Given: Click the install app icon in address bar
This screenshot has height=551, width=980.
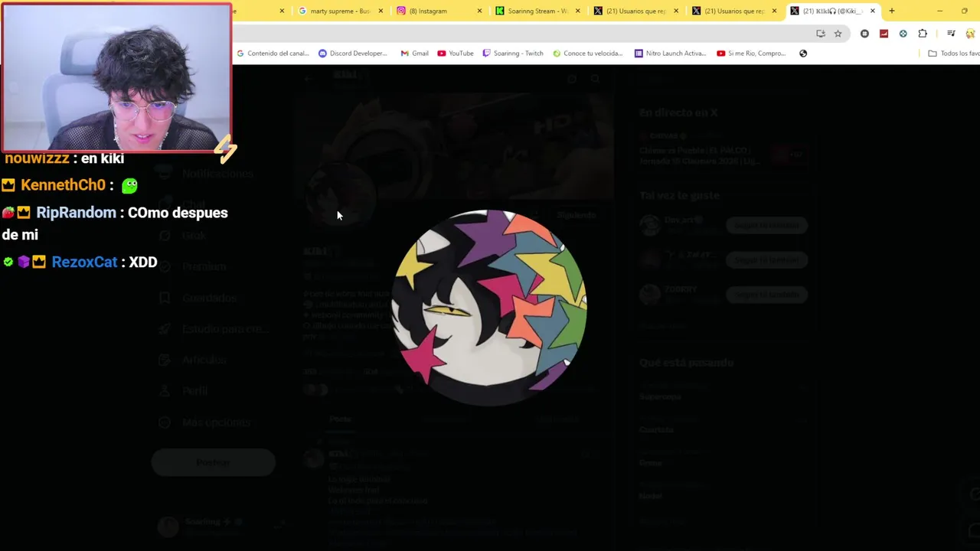Looking at the screenshot, I should point(821,34).
